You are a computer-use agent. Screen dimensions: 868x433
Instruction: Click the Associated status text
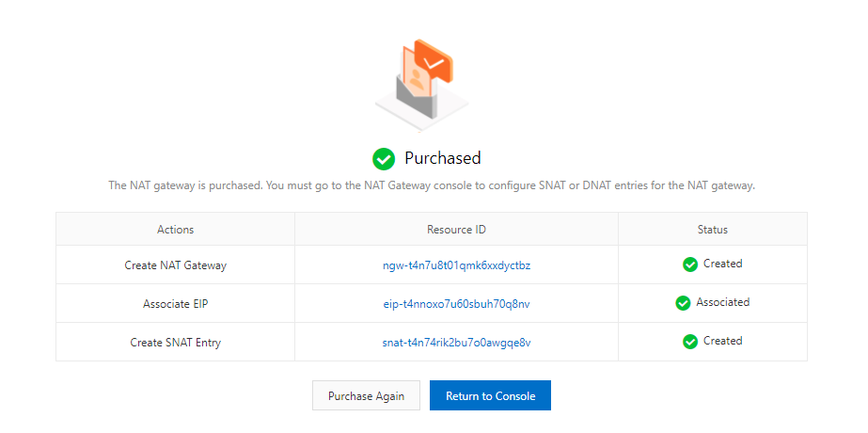[722, 303]
